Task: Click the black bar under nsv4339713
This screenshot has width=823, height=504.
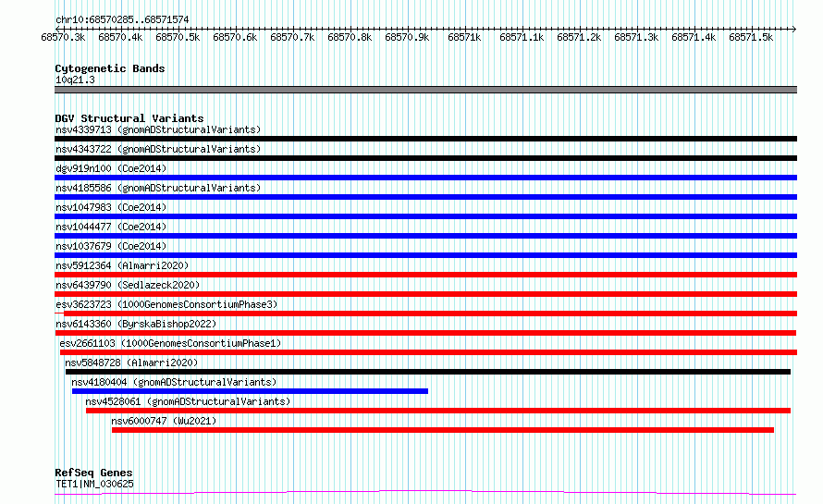Action: click(x=425, y=139)
